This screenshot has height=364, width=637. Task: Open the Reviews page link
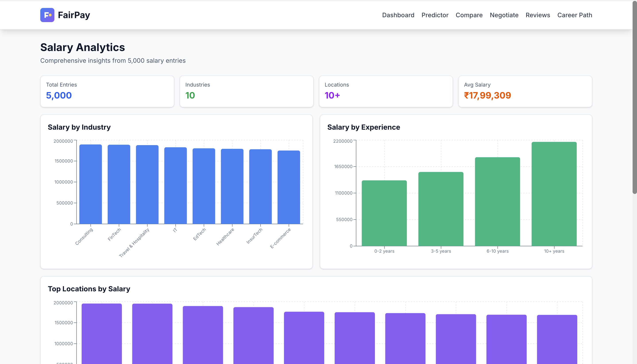point(538,15)
